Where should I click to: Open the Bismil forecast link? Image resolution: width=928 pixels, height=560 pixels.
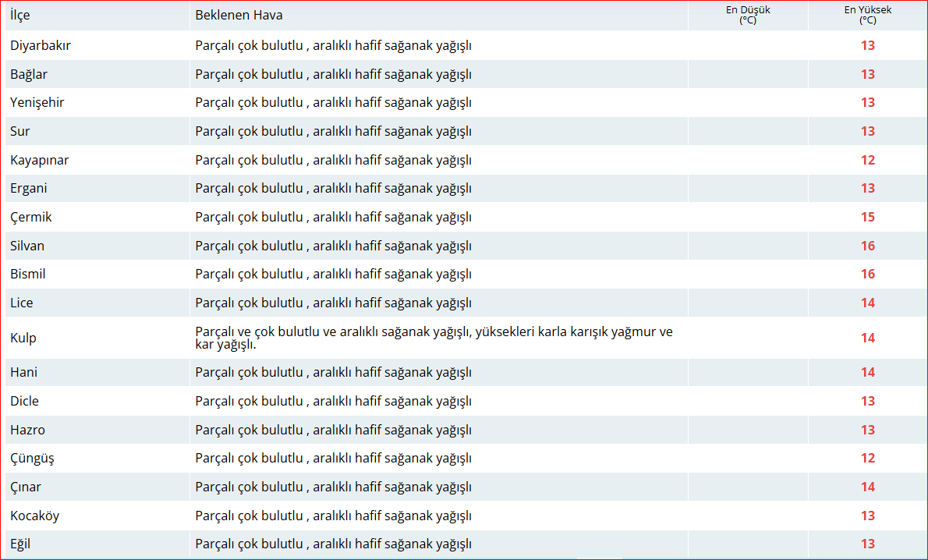(28, 274)
